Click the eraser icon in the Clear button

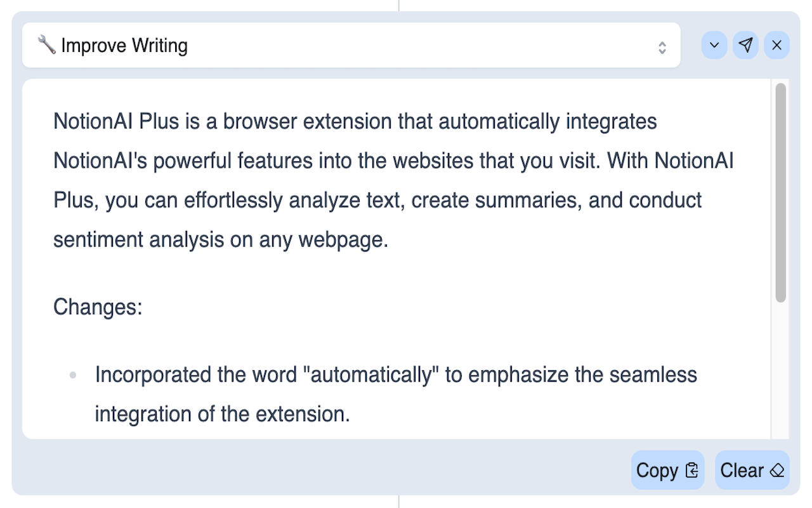pyautogui.click(x=777, y=471)
